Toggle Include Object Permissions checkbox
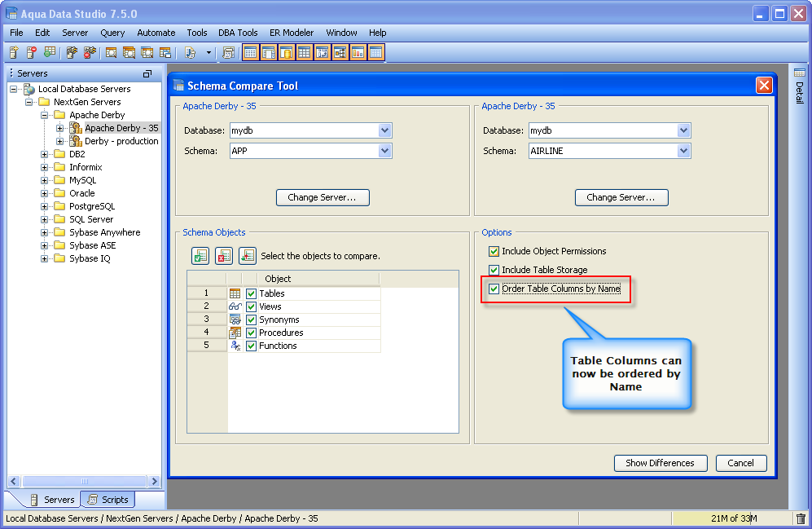Screen dimensions: 812x529 pyautogui.click(x=494, y=251)
